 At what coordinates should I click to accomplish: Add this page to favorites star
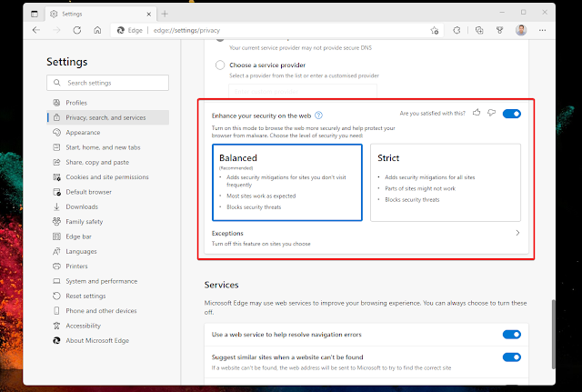pyautogui.click(x=435, y=30)
